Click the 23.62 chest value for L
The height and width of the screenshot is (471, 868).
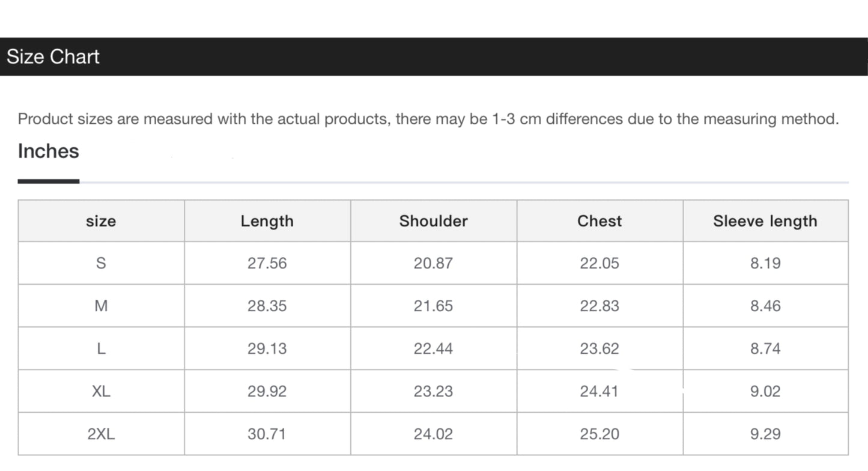point(599,348)
